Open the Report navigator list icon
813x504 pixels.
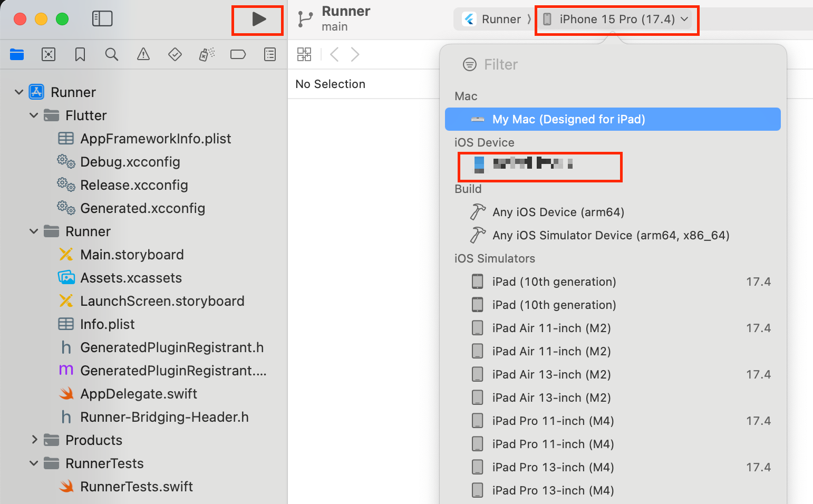(x=270, y=54)
